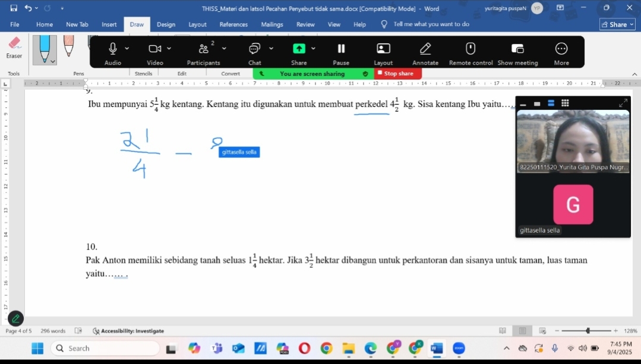Select the Eraser tool in Draw ribbon
Viewport: 641px width, 364px height.
[x=14, y=46]
